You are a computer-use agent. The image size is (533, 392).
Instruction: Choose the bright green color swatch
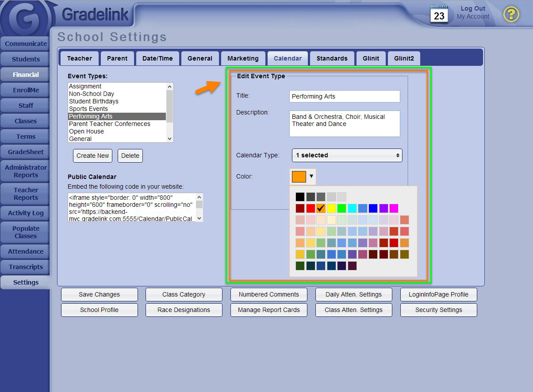pos(341,208)
